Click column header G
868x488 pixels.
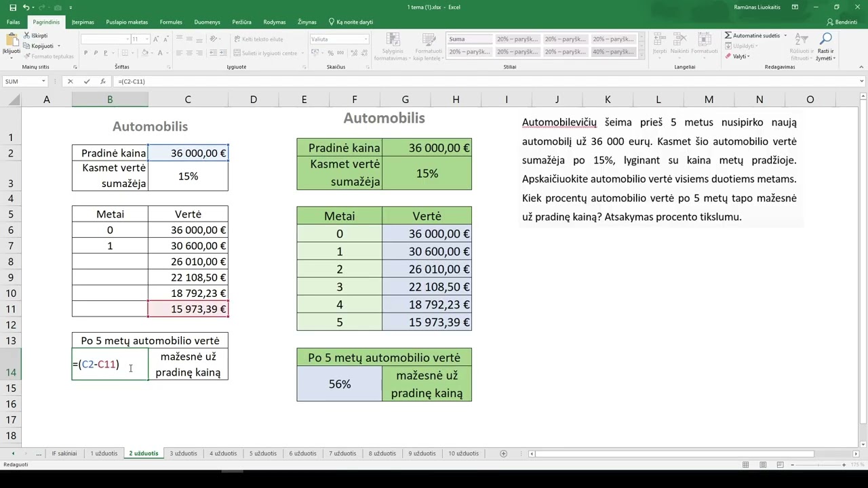[405, 100]
